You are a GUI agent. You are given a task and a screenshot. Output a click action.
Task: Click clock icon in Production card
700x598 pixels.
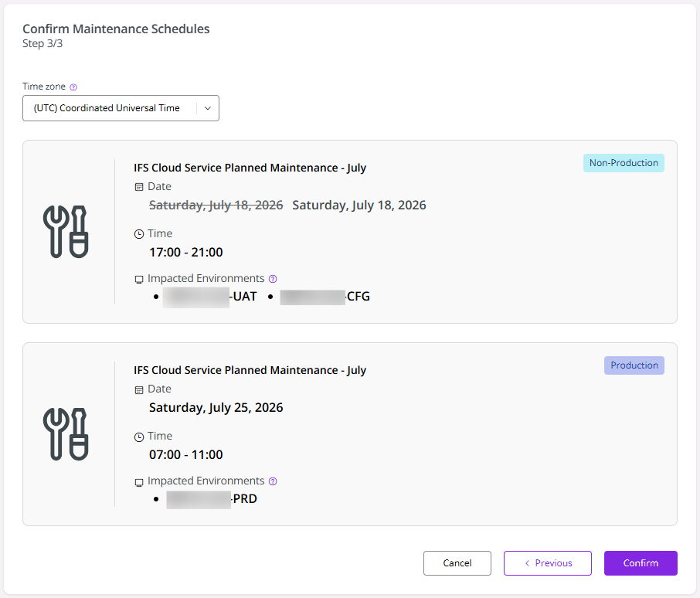pyautogui.click(x=139, y=437)
